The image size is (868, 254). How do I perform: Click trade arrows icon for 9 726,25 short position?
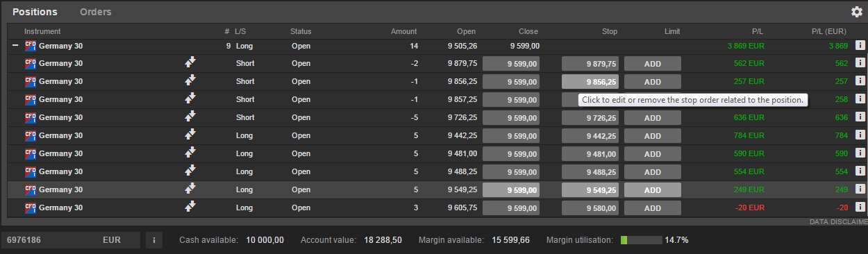tap(190, 117)
